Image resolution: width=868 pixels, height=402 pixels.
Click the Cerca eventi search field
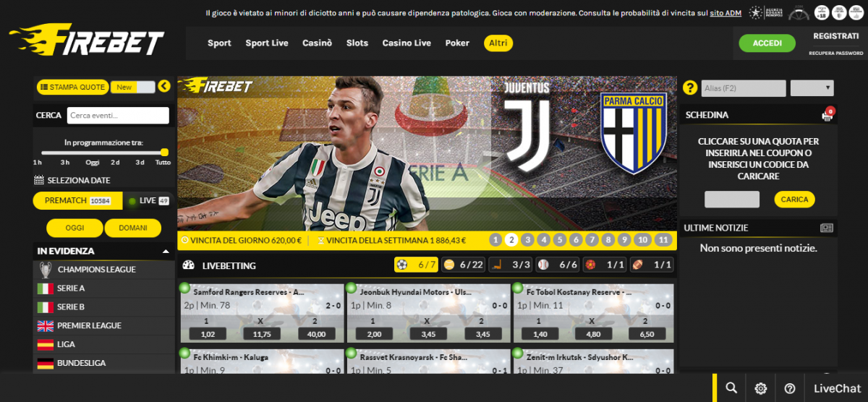118,116
